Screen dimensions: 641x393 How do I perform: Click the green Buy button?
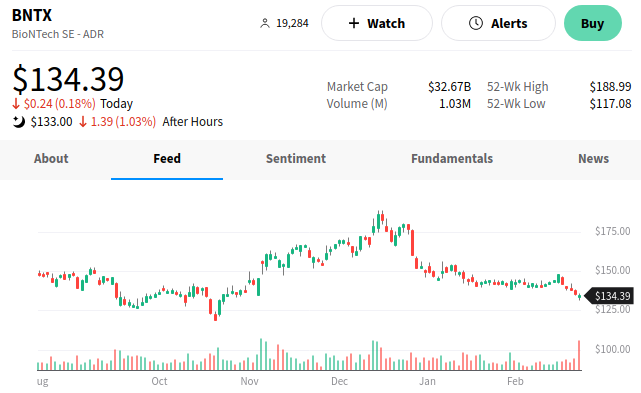point(593,23)
